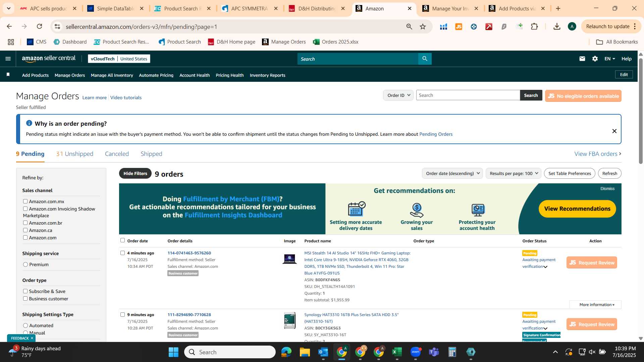Open Automate Pricing menu item
644x362 pixels.
156,75
